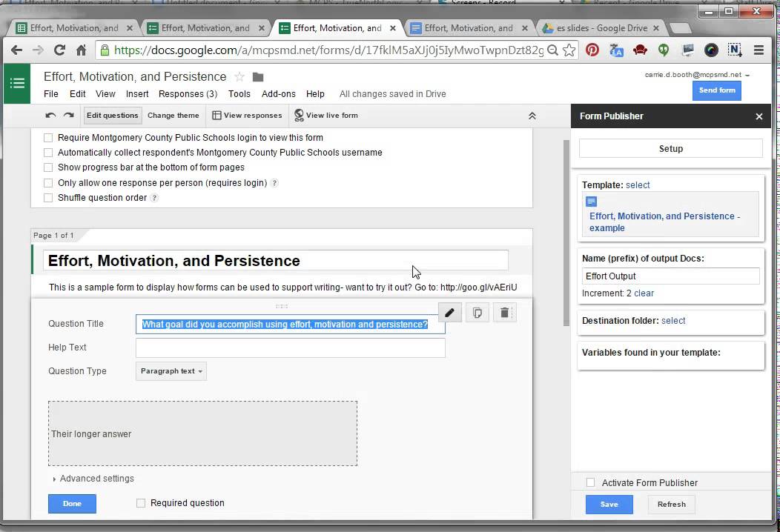Click the pencil edit icon for the question
This screenshot has width=780, height=532.
coord(450,313)
